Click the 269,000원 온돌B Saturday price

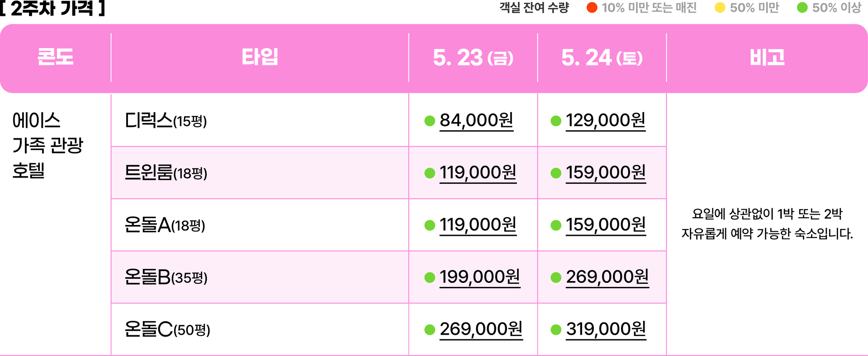pyautogui.click(x=607, y=277)
